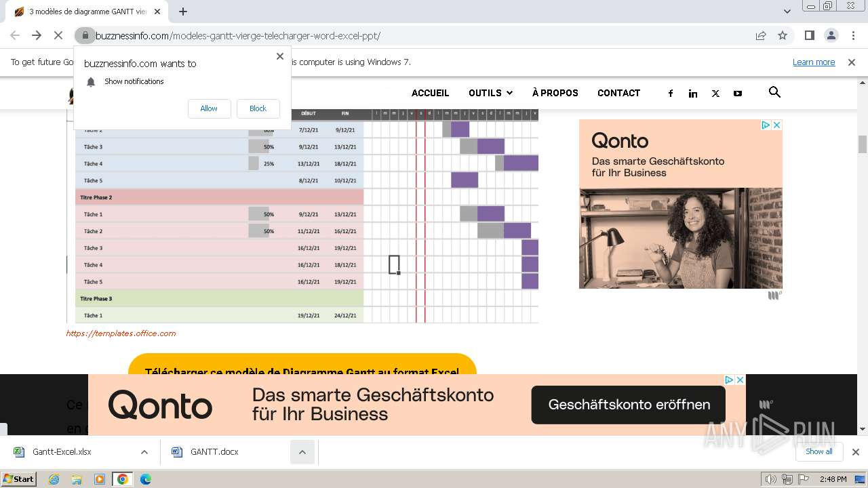This screenshot has width=868, height=488.
Task: Click the AdChoices icon on sidebar ad
Action: click(x=766, y=125)
